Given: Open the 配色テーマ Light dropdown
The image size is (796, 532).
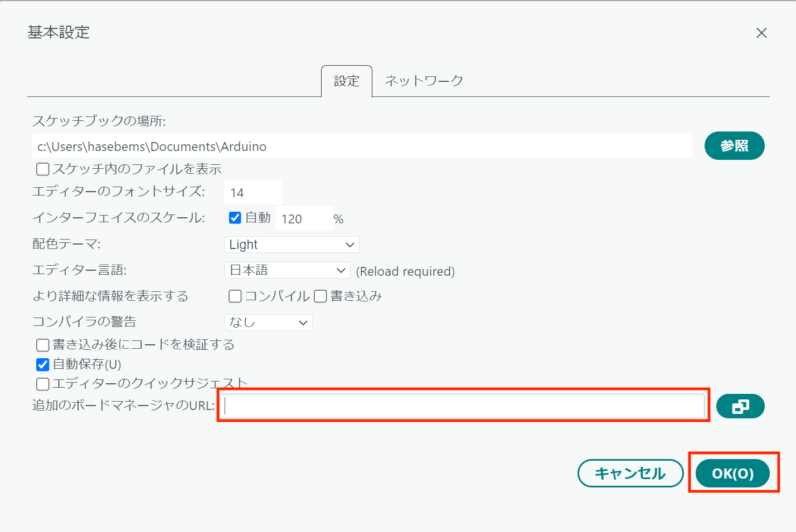Looking at the screenshot, I should 292,245.
